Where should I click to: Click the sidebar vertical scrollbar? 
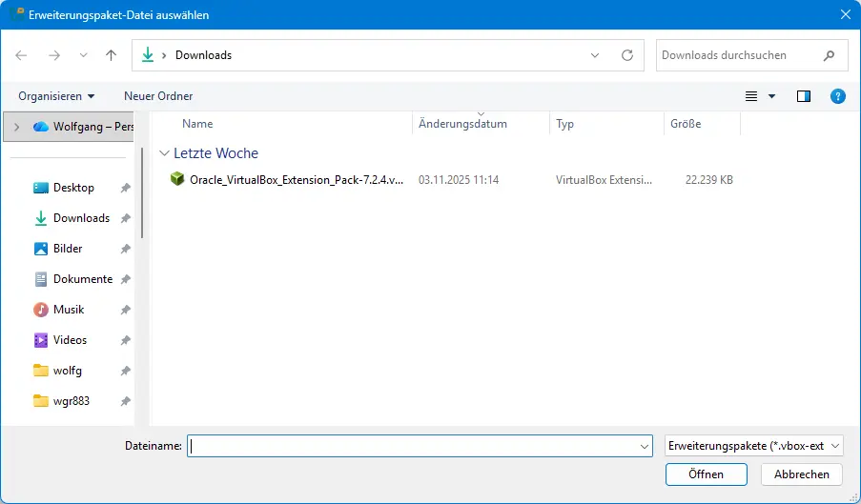(142, 192)
